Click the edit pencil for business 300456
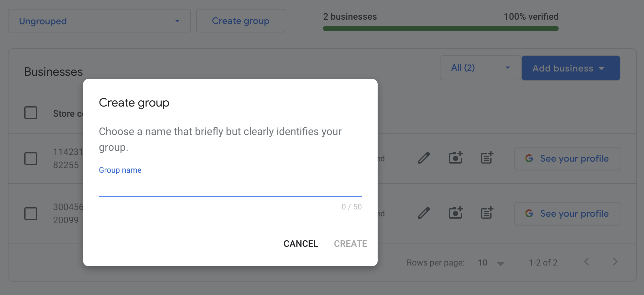The height and width of the screenshot is (295, 644). tap(424, 213)
